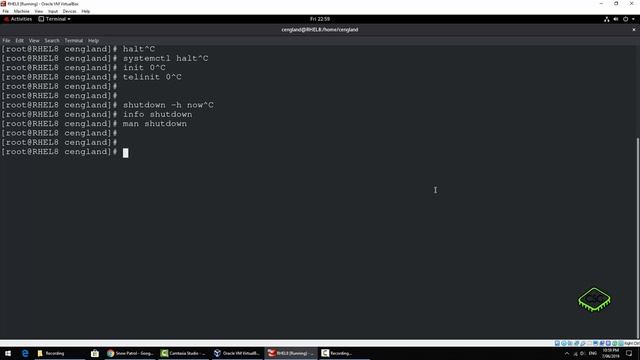Click the Windows tray volume icon

click(583, 353)
